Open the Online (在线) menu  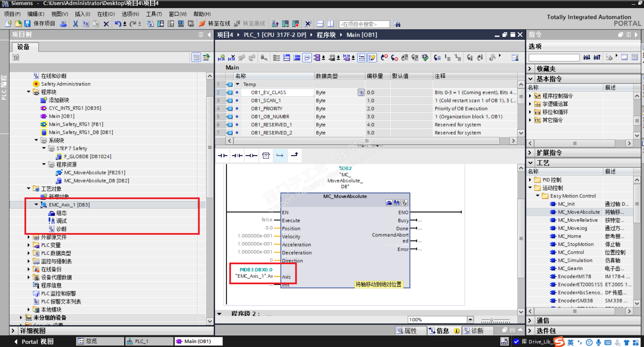click(106, 14)
